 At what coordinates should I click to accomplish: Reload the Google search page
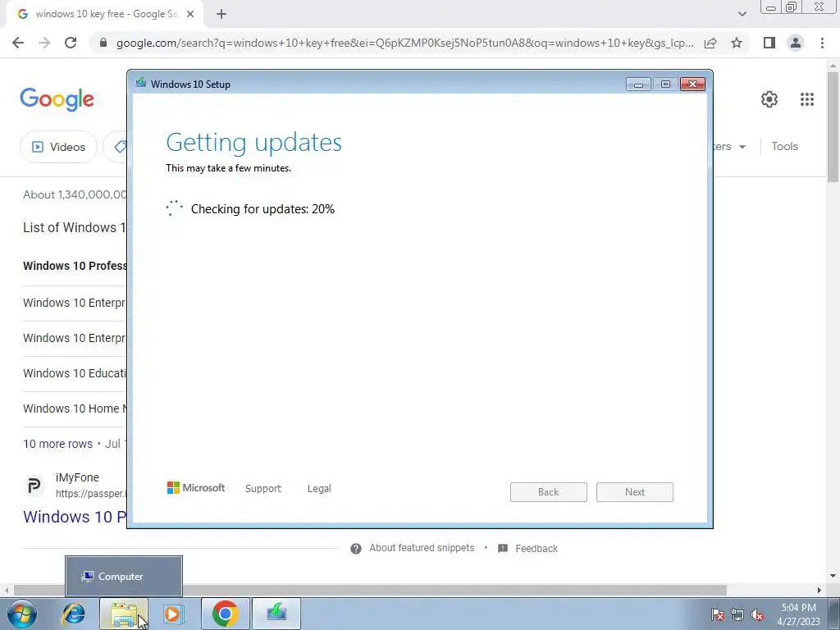(x=71, y=43)
